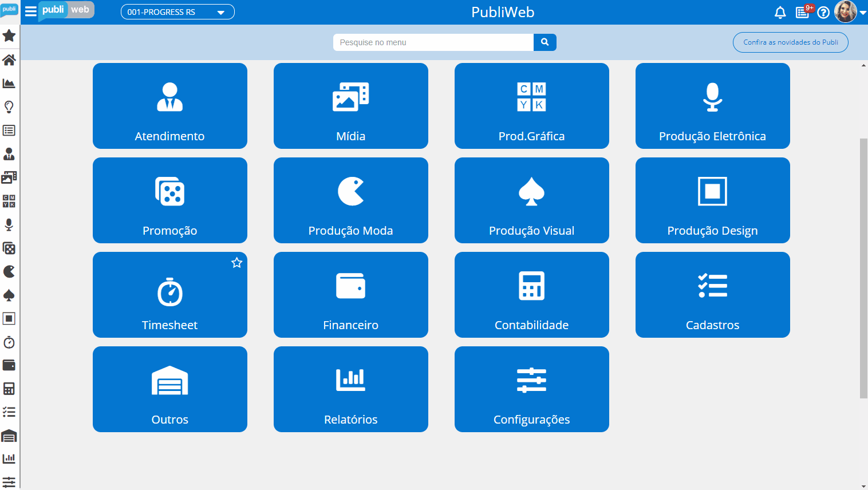Screen dimensions: 868x490
Task: Open the Configurações module tile
Action: (532, 389)
